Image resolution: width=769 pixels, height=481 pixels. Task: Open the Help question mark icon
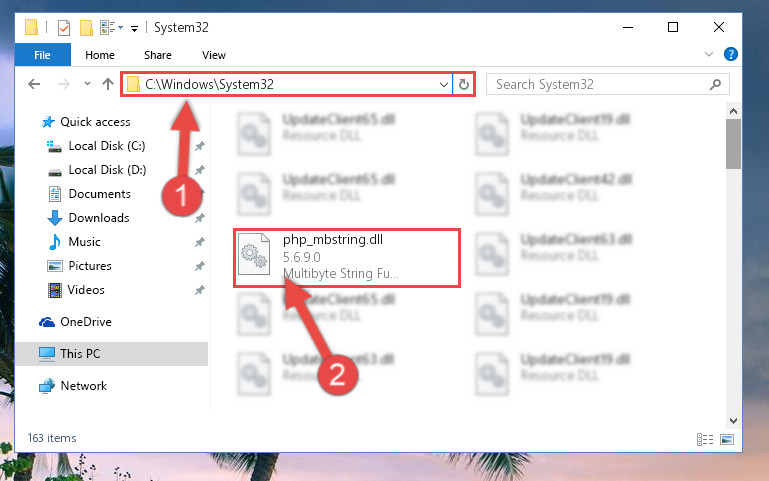point(731,54)
